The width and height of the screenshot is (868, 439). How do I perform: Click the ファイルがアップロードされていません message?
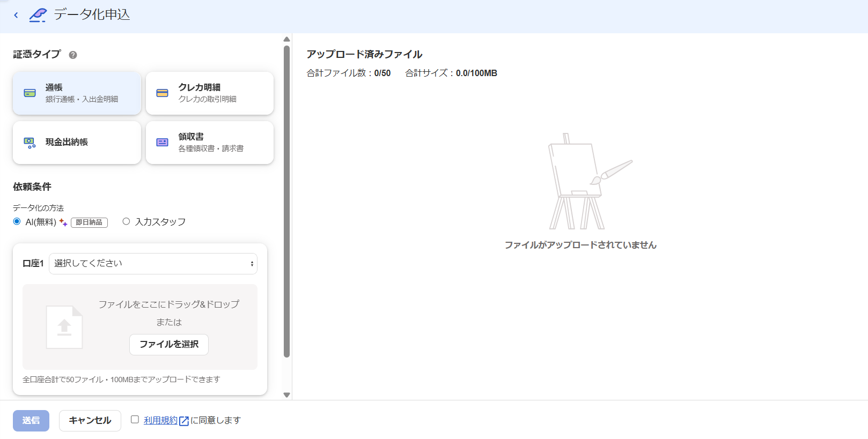click(x=580, y=245)
